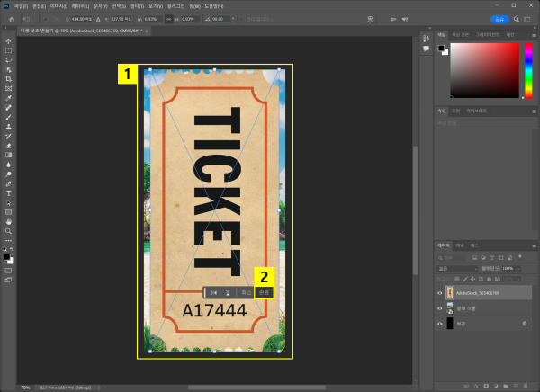Click the flip horizontal icon in contextual bar
The height and width of the screenshot is (392, 540).
point(214,292)
